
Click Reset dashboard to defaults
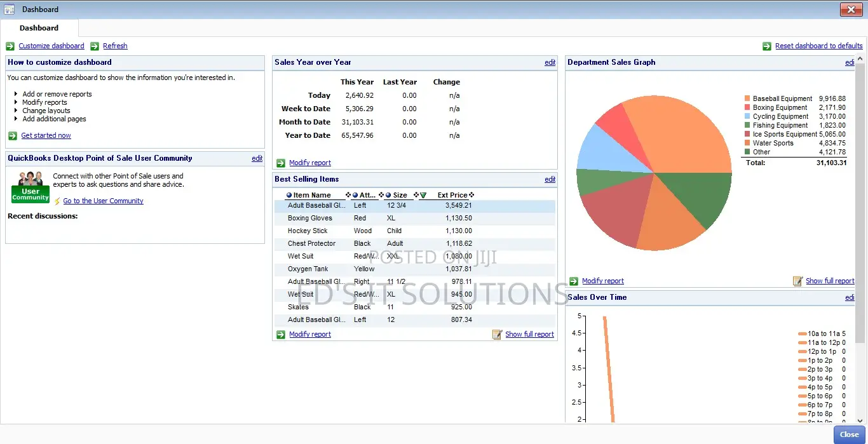[x=819, y=46]
